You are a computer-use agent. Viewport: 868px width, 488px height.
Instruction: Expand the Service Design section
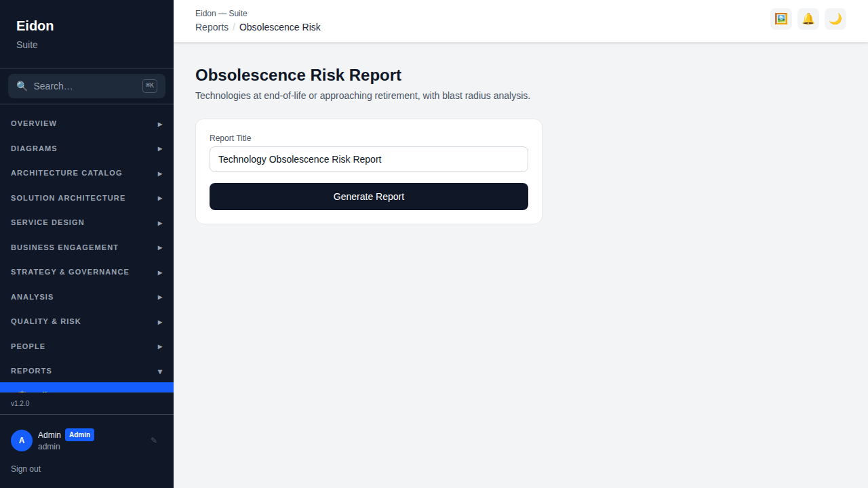coord(87,223)
